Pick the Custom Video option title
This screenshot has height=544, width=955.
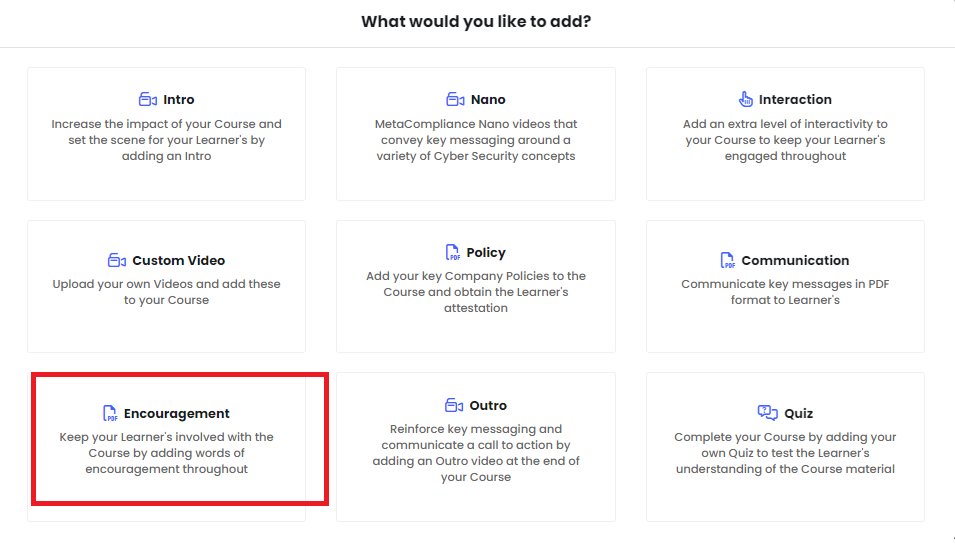click(x=178, y=260)
